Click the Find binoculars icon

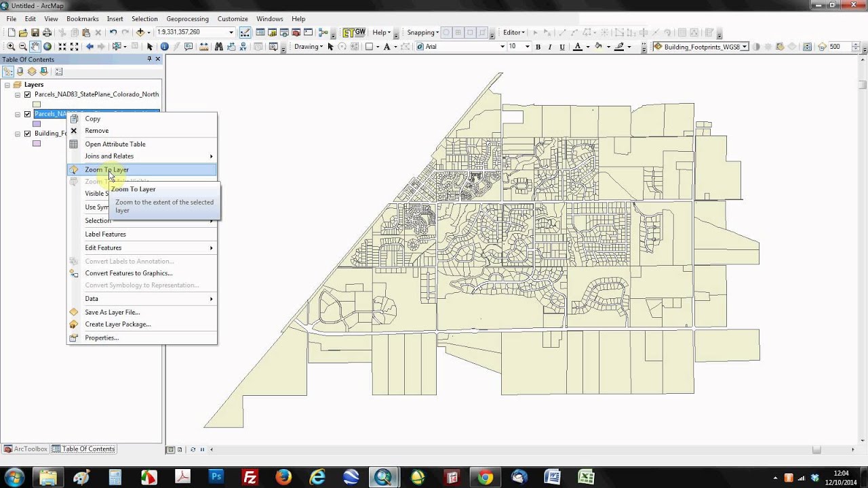(218, 47)
